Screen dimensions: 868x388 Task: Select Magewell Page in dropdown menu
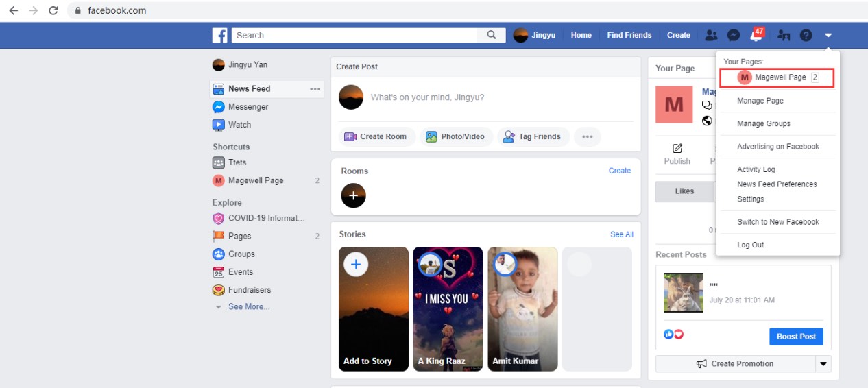[x=777, y=77]
